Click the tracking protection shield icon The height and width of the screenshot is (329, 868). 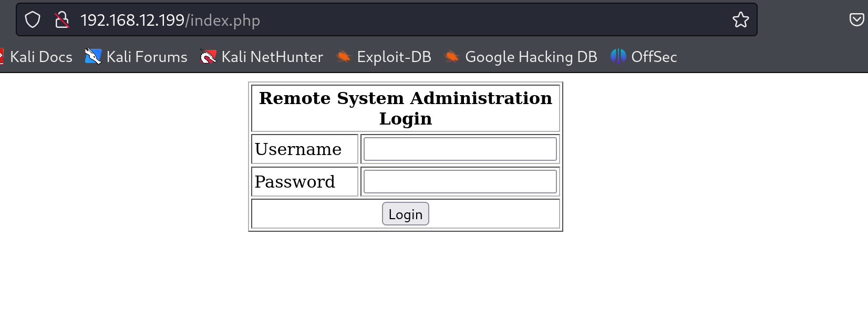[x=33, y=20]
